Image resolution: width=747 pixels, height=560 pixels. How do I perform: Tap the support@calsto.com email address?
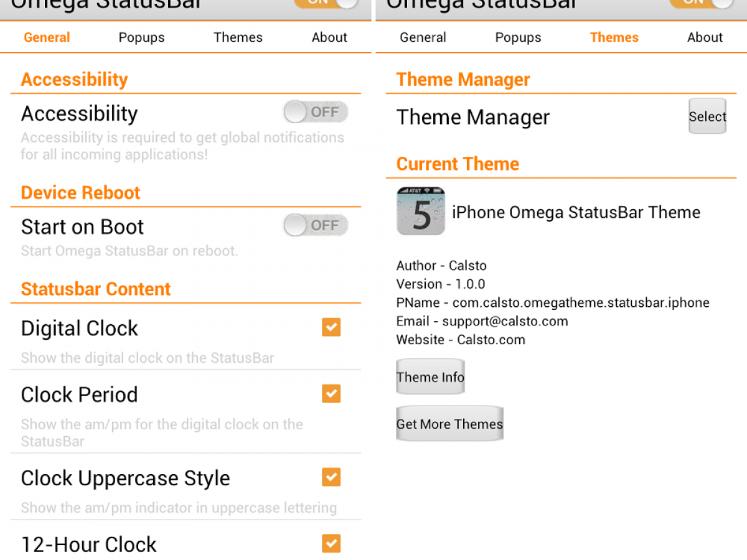tap(505, 321)
